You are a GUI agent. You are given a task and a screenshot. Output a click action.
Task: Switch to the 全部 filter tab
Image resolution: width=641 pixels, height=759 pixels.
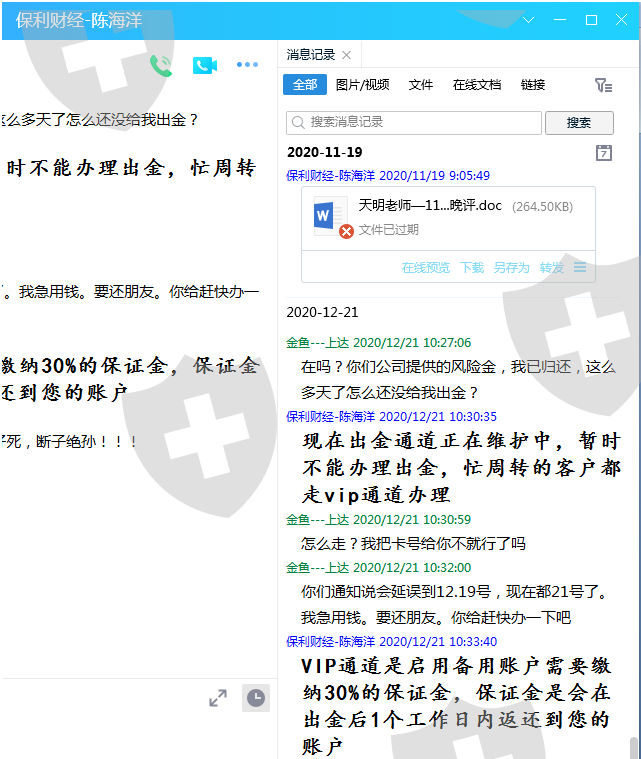(x=305, y=85)
